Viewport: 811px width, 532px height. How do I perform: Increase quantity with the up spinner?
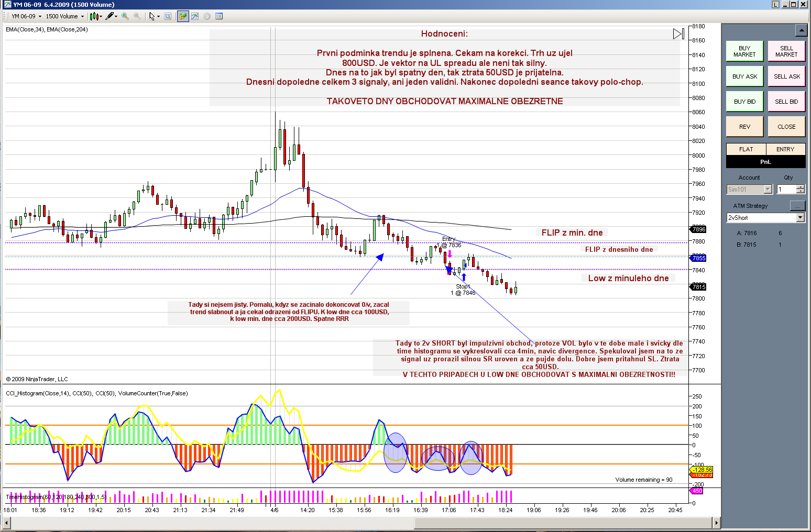coord(801,187)
